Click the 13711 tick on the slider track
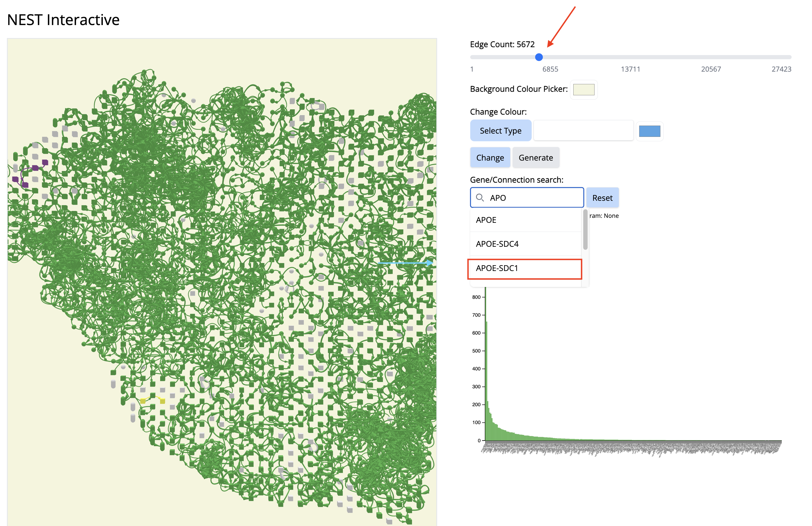Screen dimensions: 812x526 click(x=630, y=57)
